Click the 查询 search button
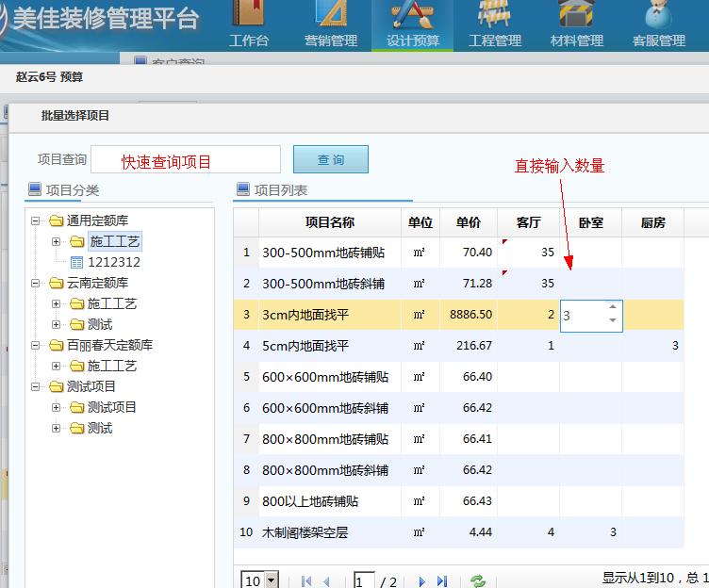This screenshot has width=709, height=588. click(330, 159)
